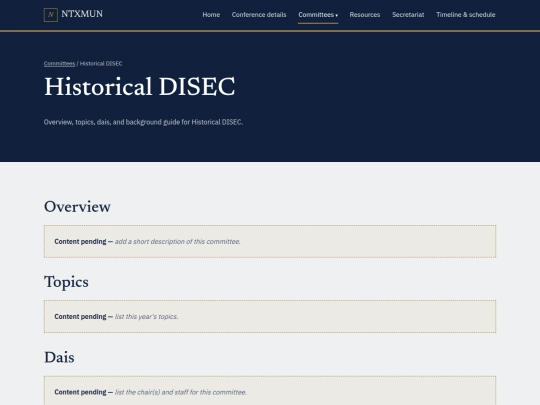Screen dimensions: 540x405
Task: Open the NTXMUN site title link
Action: (82, 14)
